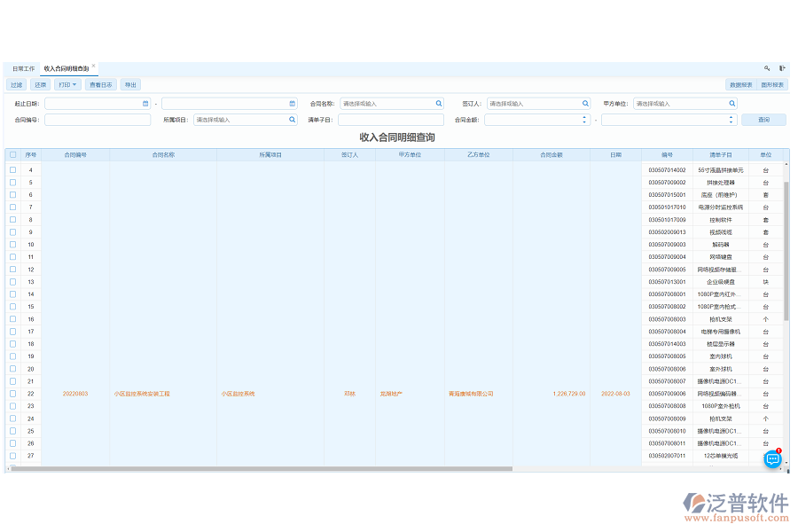
Task: Click the maximum 合同金额 spinner arrows
Action: [731, 120]
